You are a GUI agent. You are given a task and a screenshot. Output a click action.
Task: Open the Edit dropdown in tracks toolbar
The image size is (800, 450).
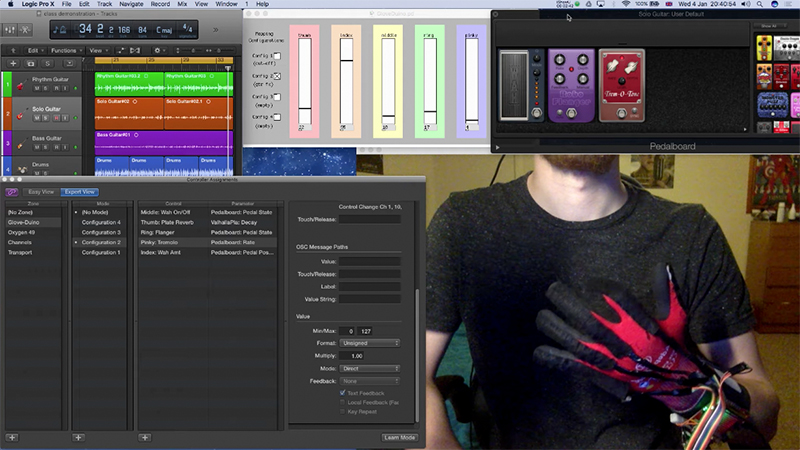35,51
